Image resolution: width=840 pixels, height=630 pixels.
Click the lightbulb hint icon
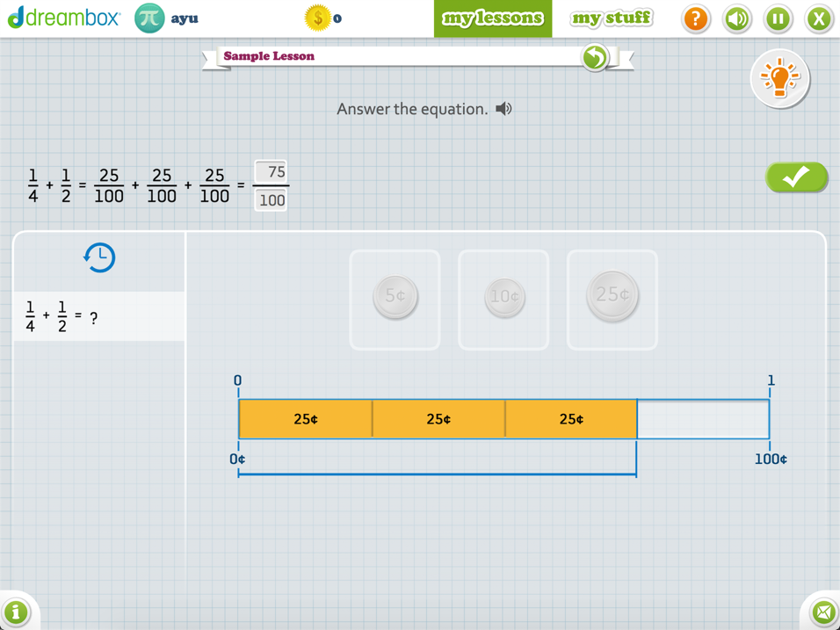(x=779, y=79)
